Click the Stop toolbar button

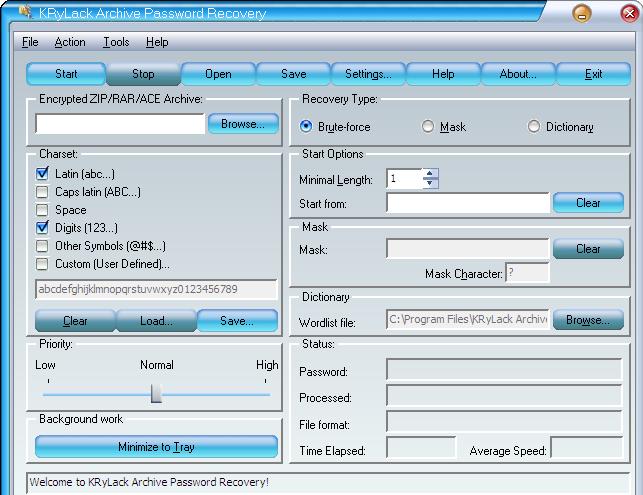tap(143, 74)
